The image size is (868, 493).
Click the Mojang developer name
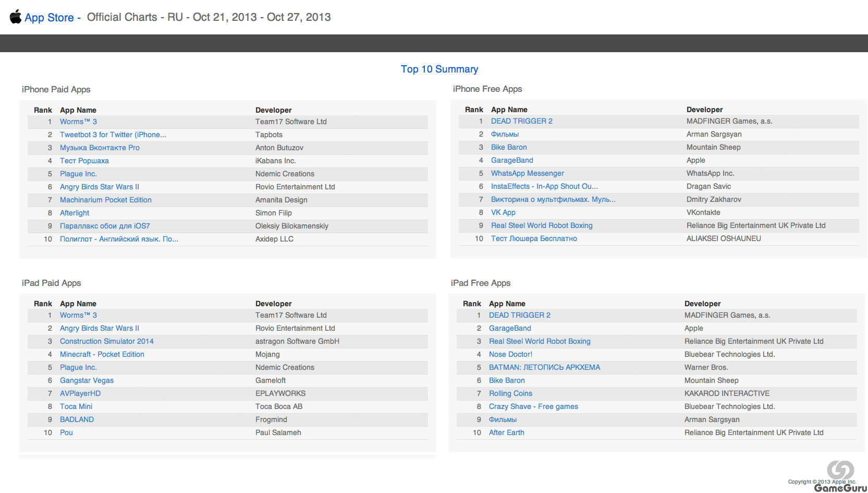[267, 354]
